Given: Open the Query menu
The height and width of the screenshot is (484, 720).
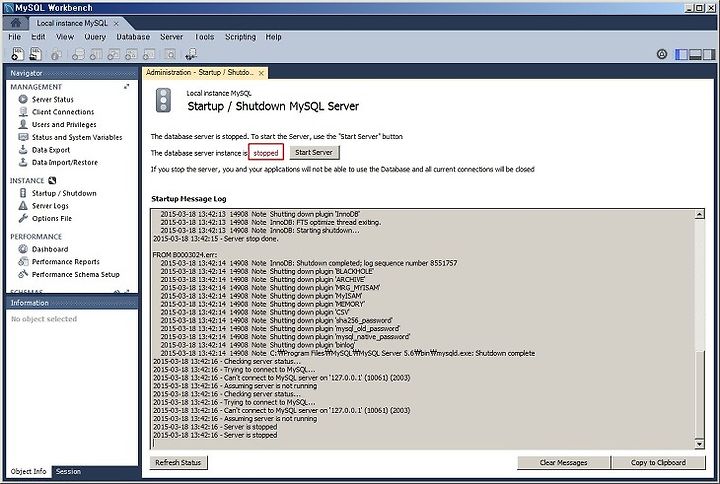Looking at the screenshot, I should (x=95, y=37).
